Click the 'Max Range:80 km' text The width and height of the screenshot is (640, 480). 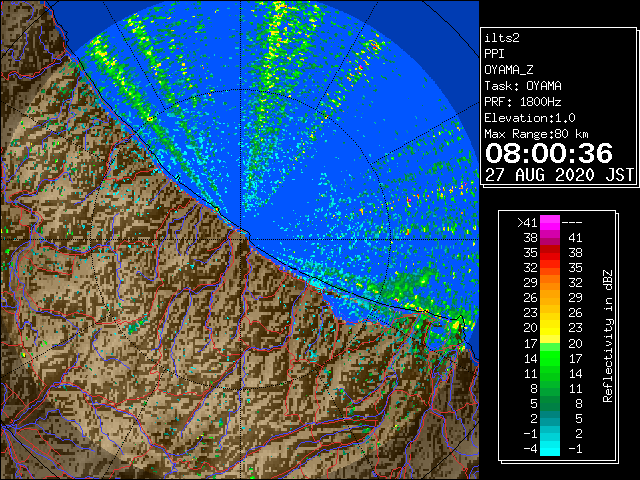[537, 134]
